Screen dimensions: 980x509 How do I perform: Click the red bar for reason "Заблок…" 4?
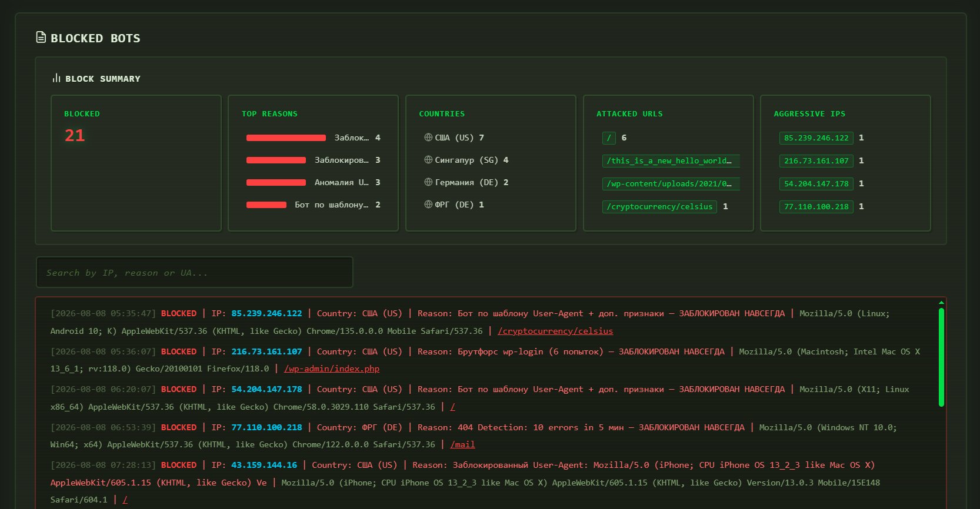coord(286,138)
